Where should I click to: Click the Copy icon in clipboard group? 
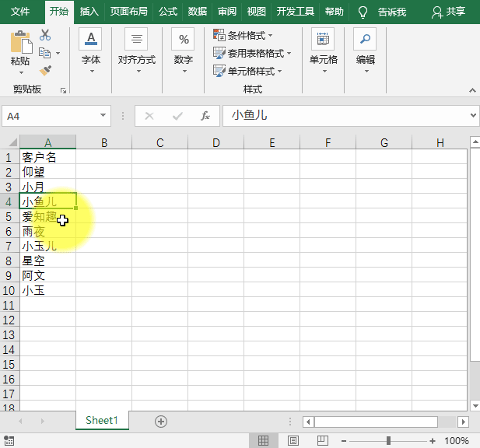[x=44, y=53]
